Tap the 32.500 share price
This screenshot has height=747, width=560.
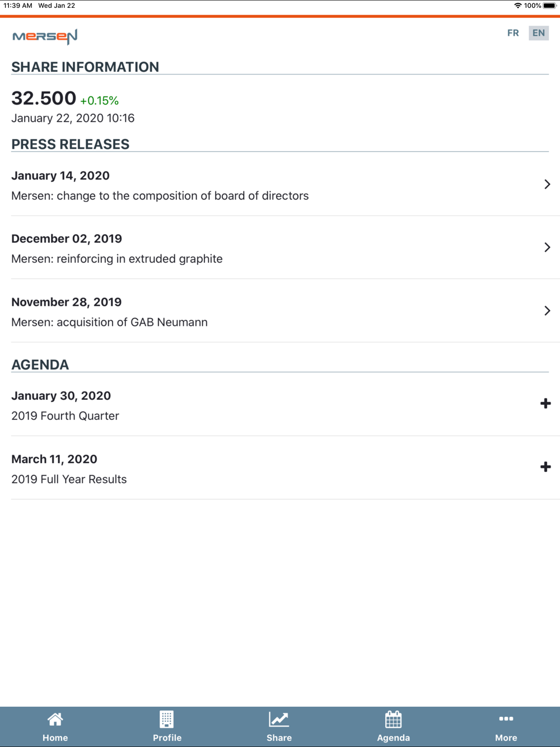point(44,99)
